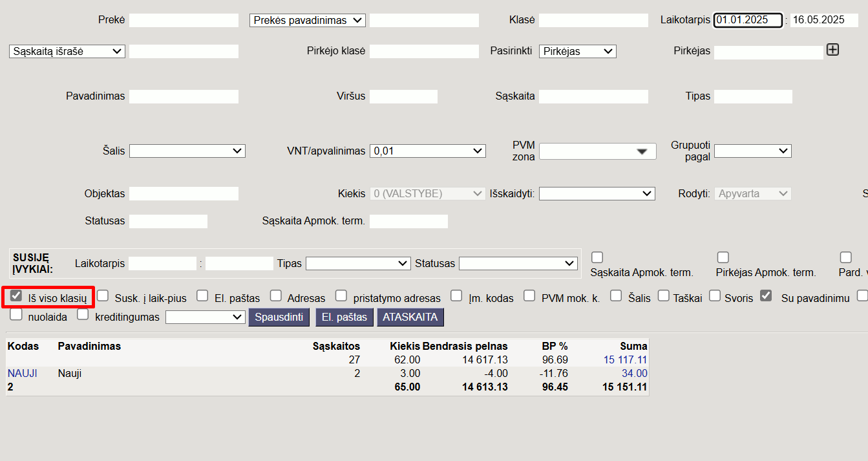This screenshot has width=868, height=461.
Task: Enable Susk. į laik-pius checkbox
Action: 103,296
